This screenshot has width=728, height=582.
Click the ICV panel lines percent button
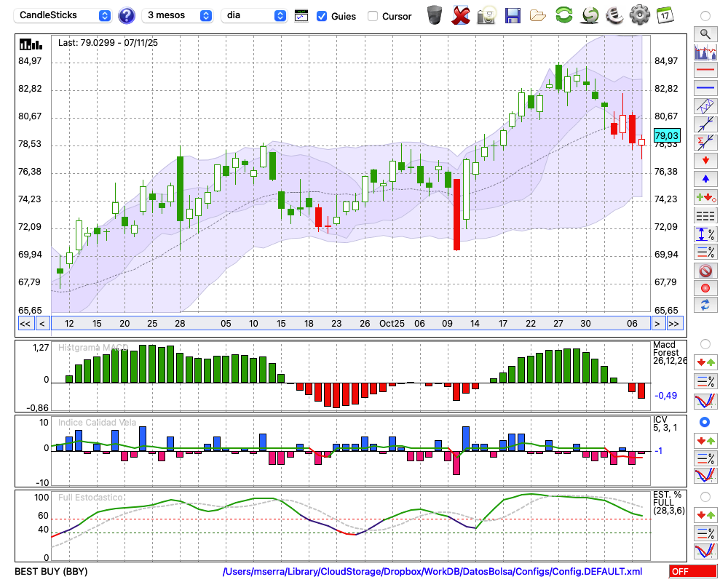click(x=705, y=458)
